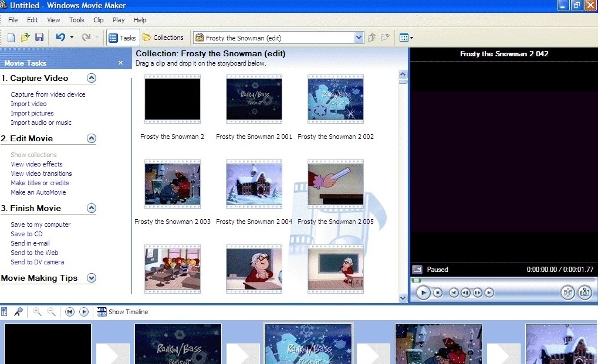Close the Movie Tasks pane
Image resolution: width=598 pixels, height=364 pixels.
tap(120, 63)
